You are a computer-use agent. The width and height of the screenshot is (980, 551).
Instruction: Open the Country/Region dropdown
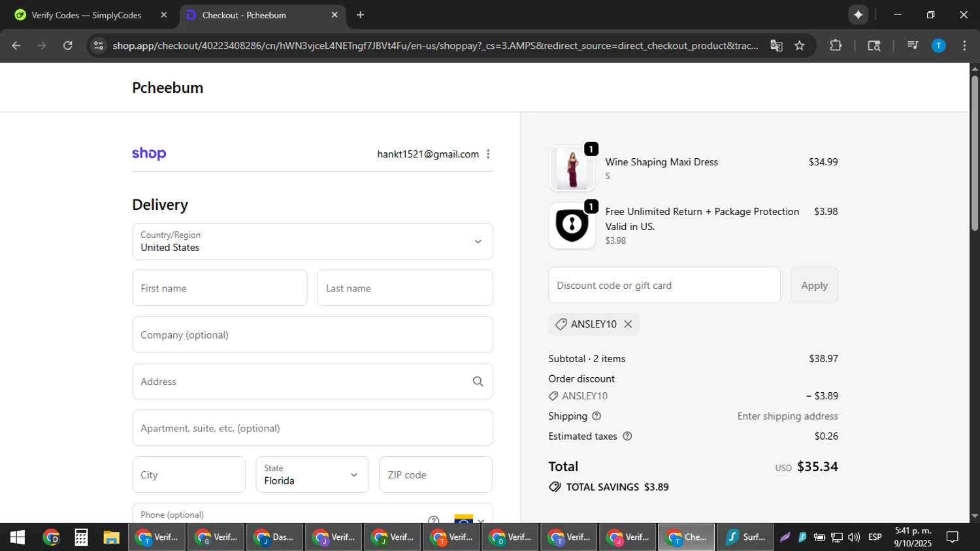point(312,241)
